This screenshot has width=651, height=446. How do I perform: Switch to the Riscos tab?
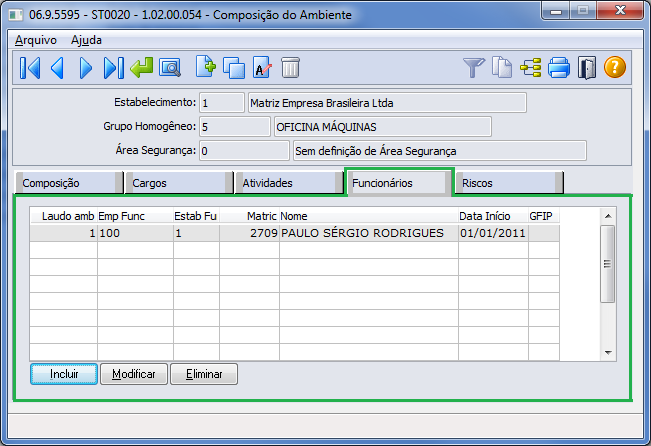509,183
